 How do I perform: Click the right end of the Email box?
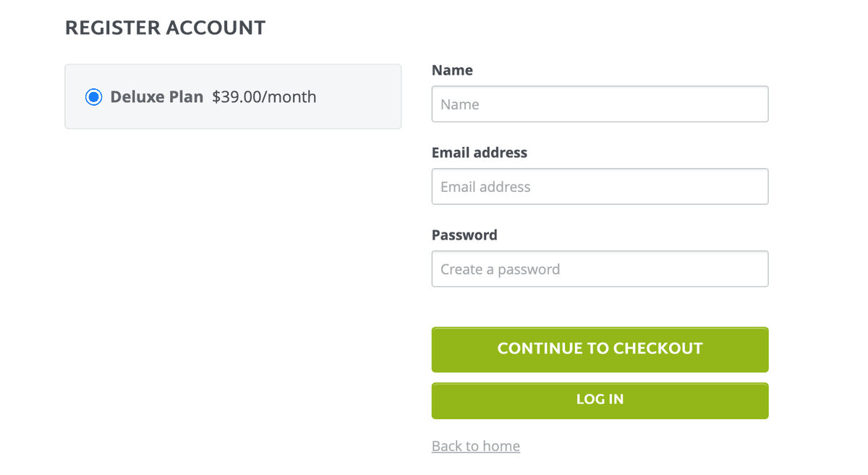pos(752,187)
